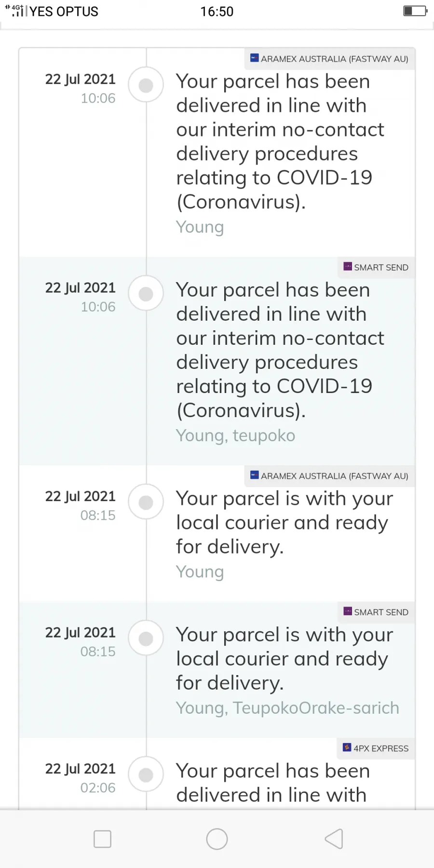Select timeline marker for Smart Send 10:06 delivery

pyautogui.click(x=146, y=294)
